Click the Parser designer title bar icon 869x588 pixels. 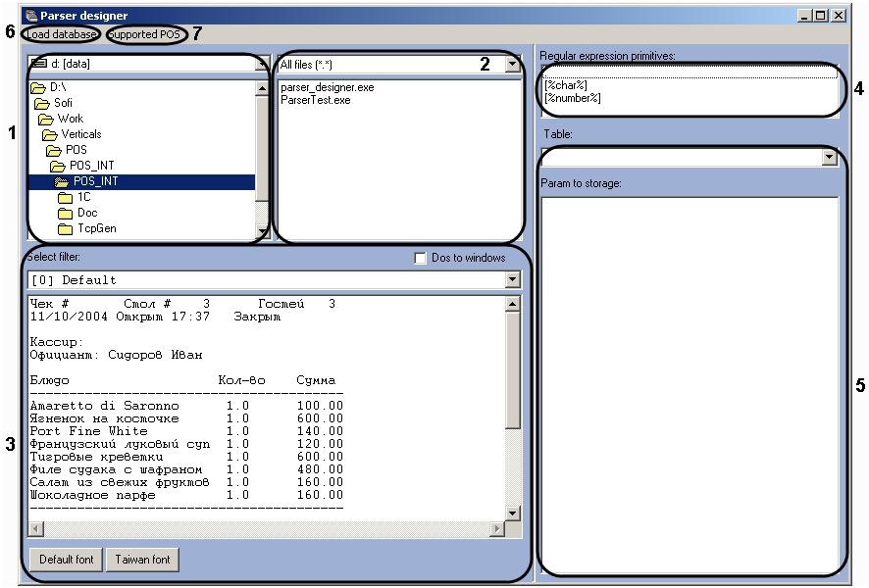[31, 16]
